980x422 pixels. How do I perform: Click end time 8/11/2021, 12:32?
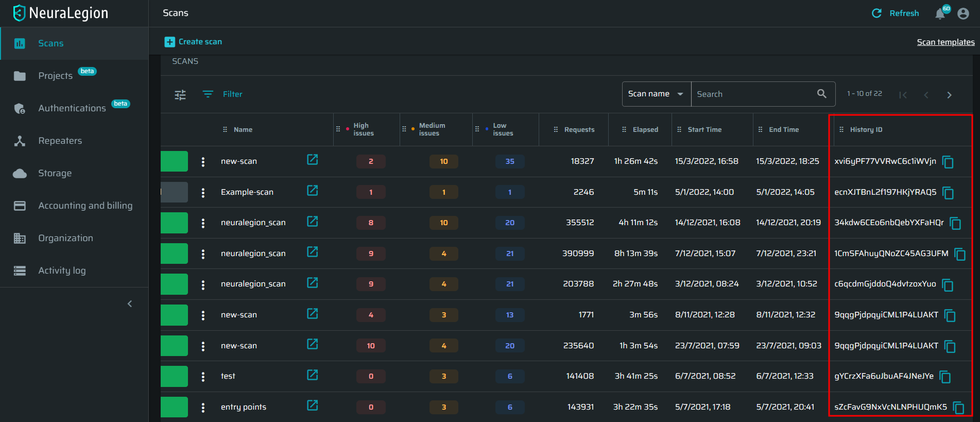[786, 315]
